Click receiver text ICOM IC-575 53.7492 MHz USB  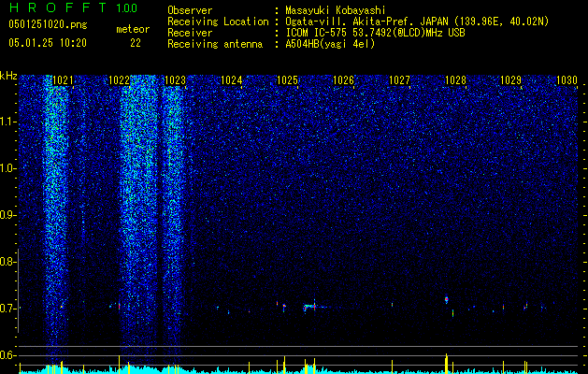(x=375, y=33)
